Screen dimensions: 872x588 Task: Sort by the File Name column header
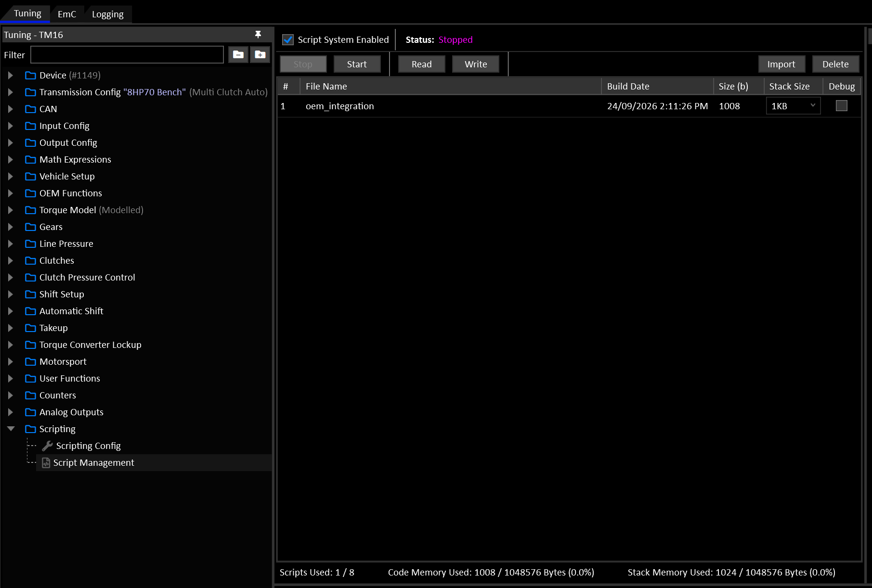451,86
